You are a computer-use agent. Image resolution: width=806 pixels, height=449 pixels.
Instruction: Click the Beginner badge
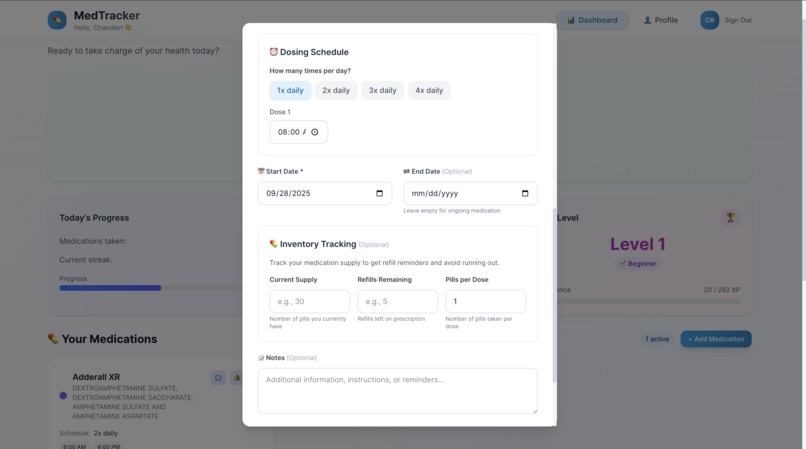click(637, 264)
